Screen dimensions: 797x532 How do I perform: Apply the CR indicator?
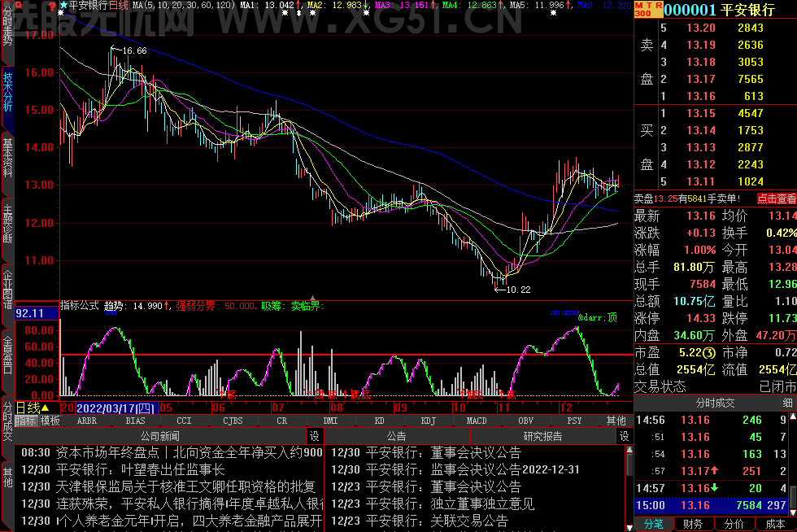coord(281,421)
